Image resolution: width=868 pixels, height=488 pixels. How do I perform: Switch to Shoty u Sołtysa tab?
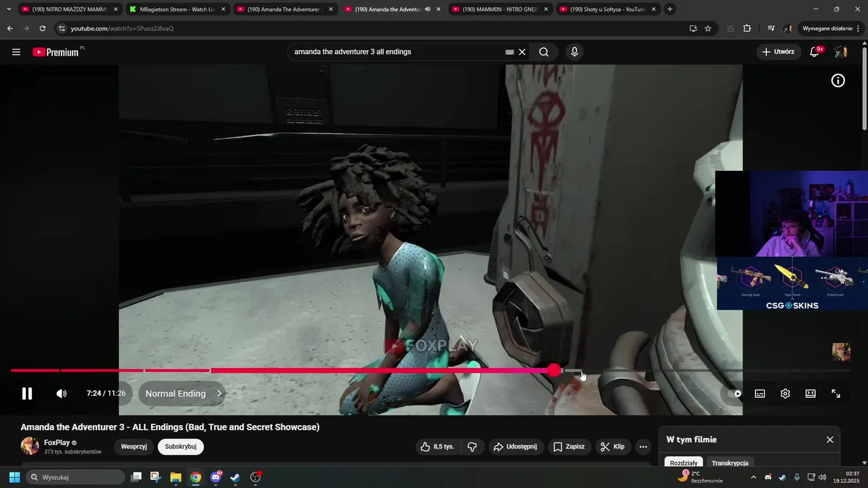coord(608,9)
